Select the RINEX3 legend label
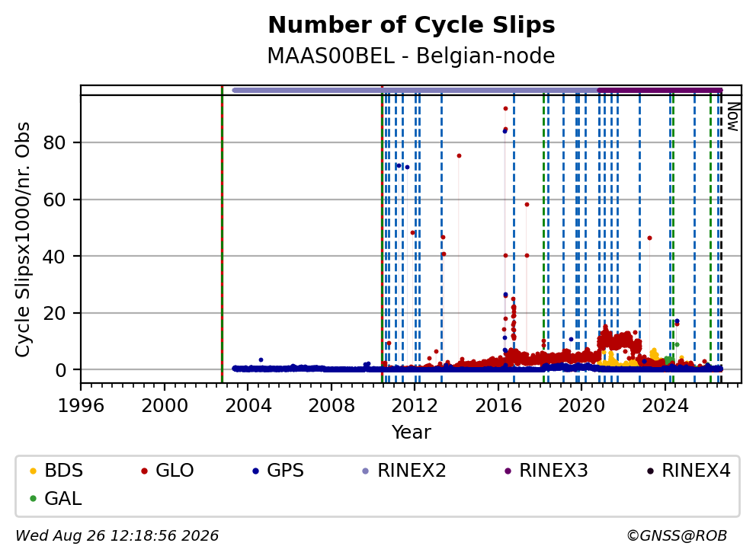756x559 pixels. pyautogui.click(x=553, y=471)
